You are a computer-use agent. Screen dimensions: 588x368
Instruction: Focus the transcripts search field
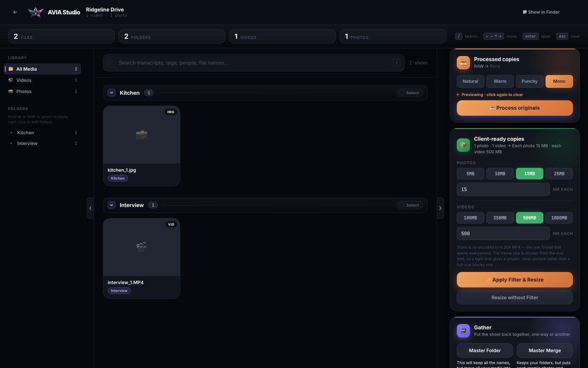tap(254, 63)
